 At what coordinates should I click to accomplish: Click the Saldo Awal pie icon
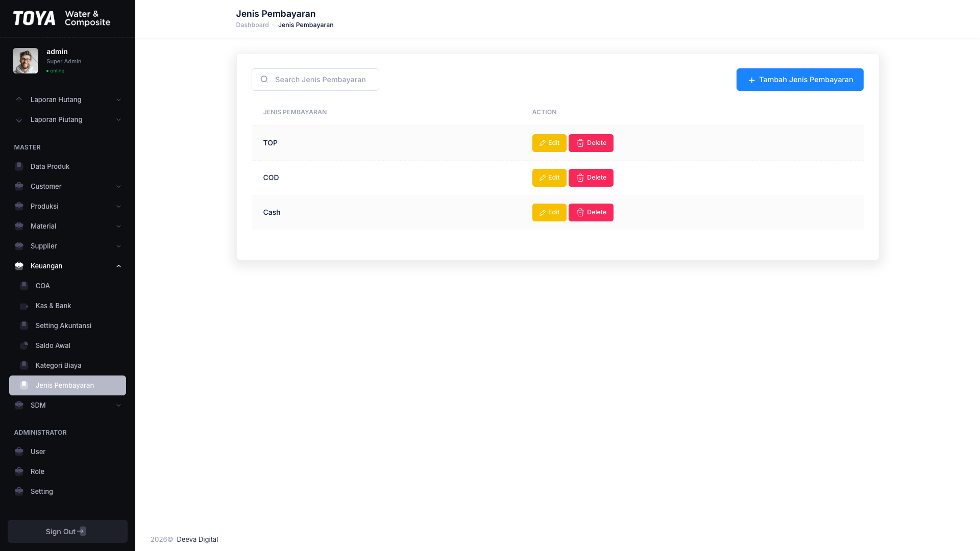[24, 345]
